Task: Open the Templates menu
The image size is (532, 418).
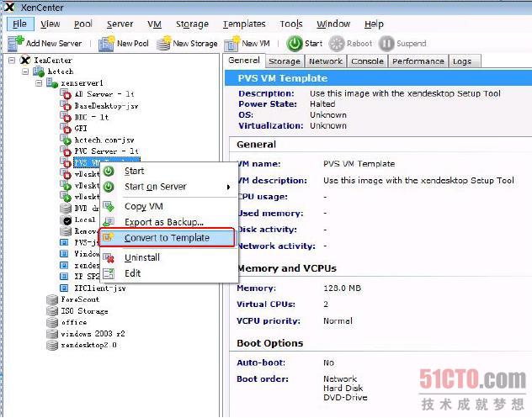Action: pos(244,24)
